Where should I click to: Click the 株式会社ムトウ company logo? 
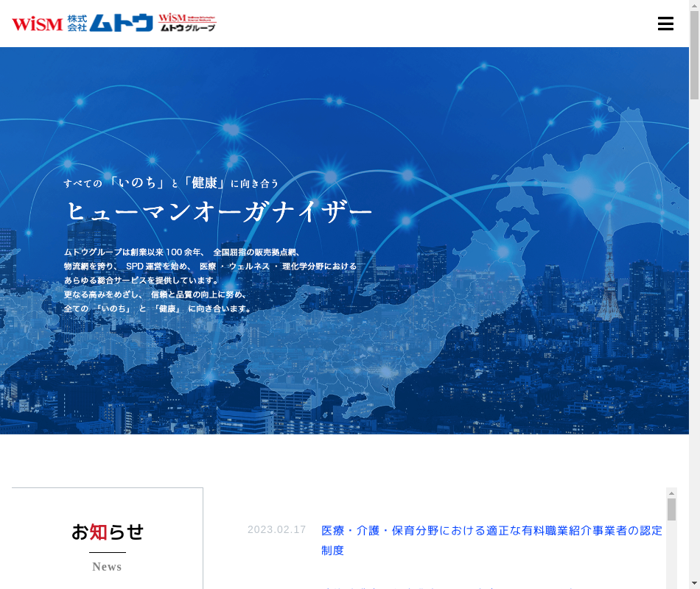(111, 23)
